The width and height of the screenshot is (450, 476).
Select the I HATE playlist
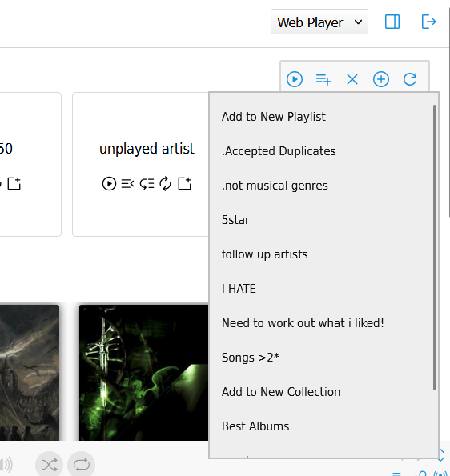[x=239, y=289]
